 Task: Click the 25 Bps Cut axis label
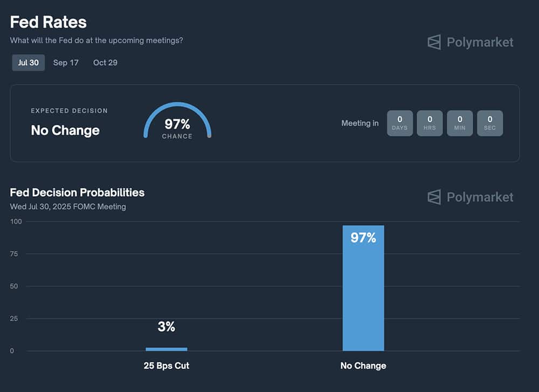click(167, 366)
